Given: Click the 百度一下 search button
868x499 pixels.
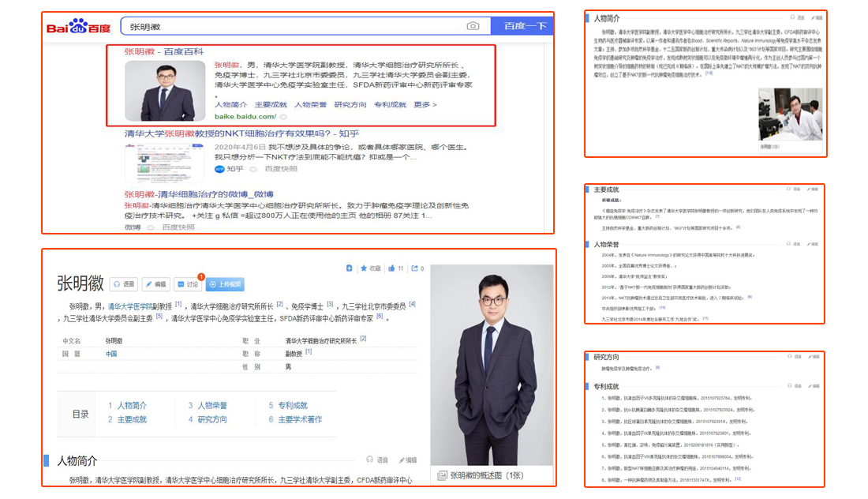Looking at the screenshot, I should pyautogui.click(x=526, y=24).
